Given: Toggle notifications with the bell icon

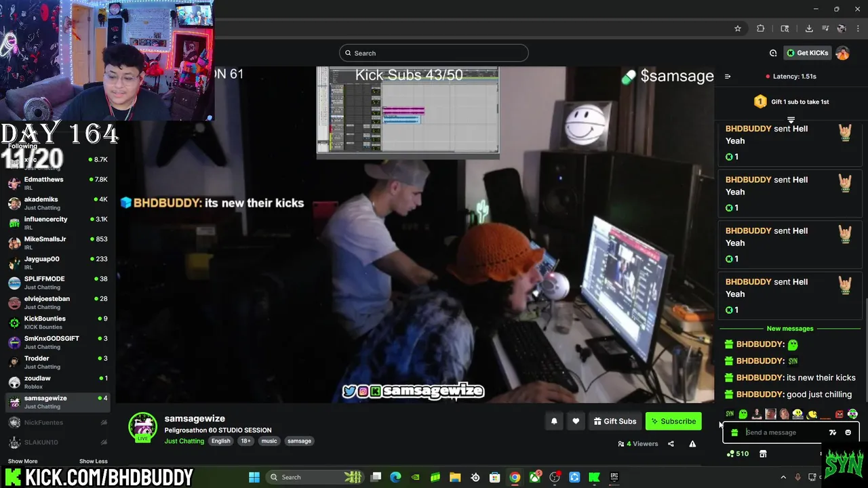Looking at the screenshot, I should (x=554, y=421).
